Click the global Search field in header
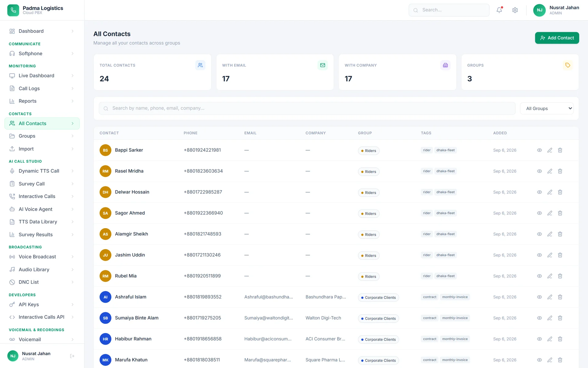 (449, 10)
